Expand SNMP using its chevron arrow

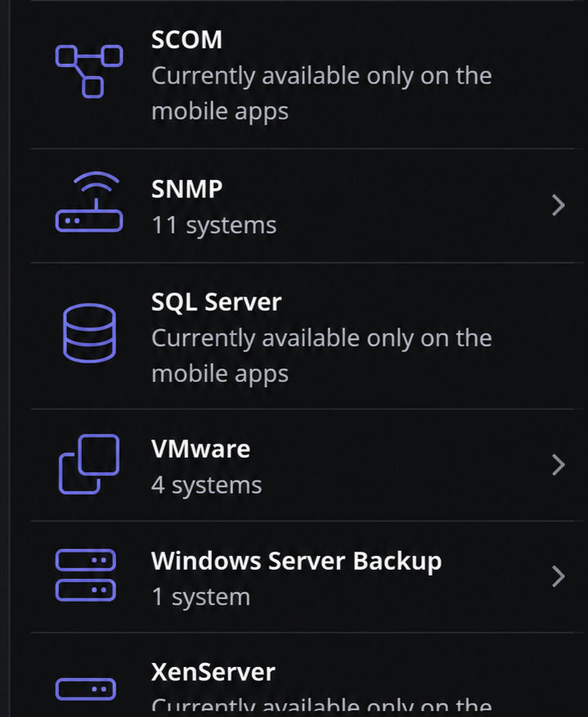[559, 205]
